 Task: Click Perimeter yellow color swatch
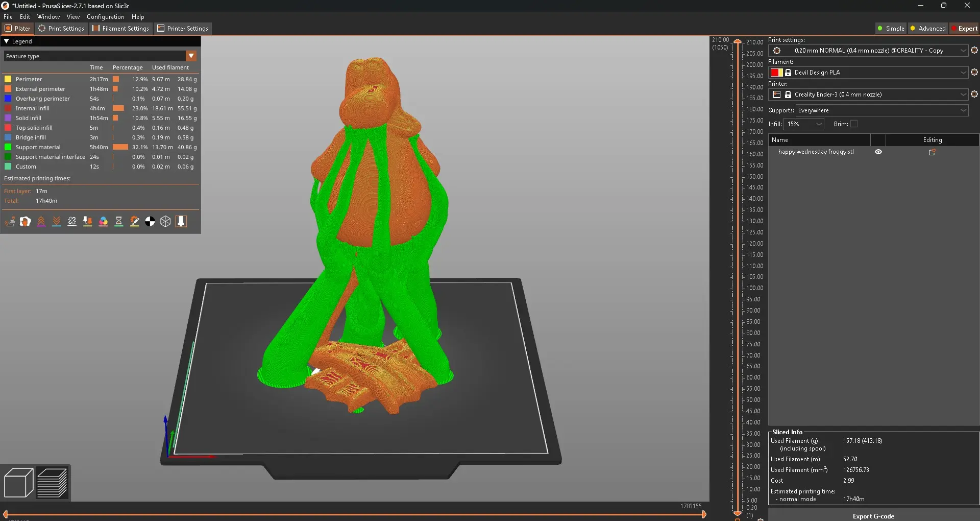click(8, 79)
